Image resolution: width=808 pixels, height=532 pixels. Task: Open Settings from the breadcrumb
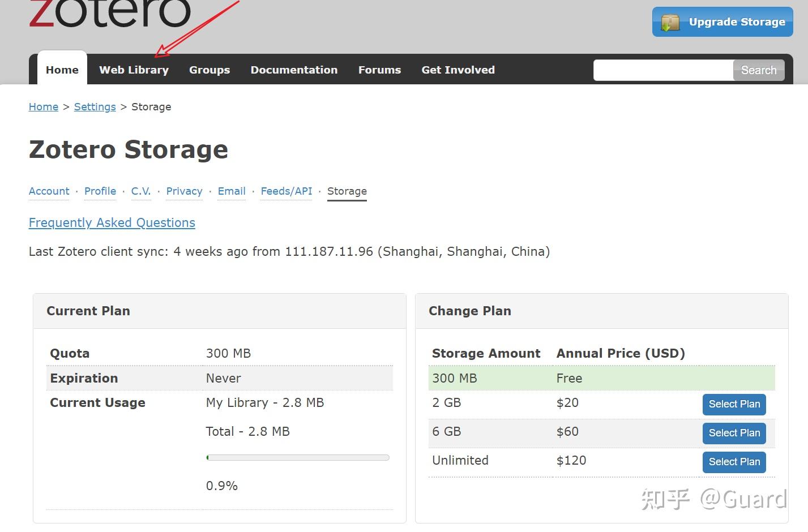coord(95,106)
